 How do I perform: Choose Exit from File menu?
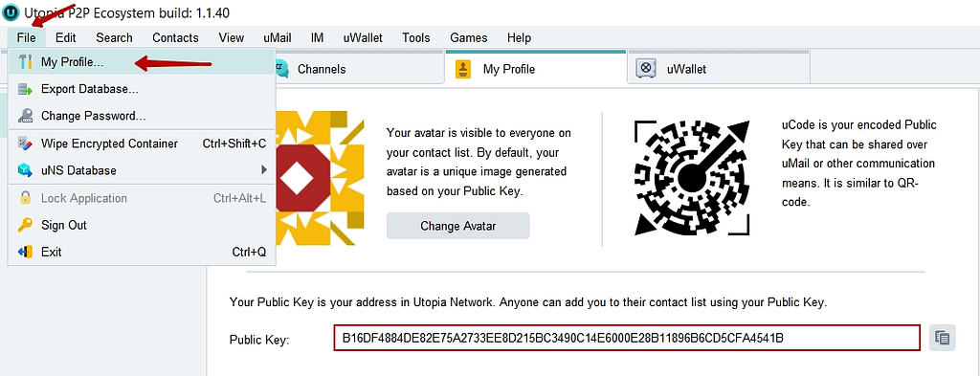pyautogui.click(x=142, y=252)
